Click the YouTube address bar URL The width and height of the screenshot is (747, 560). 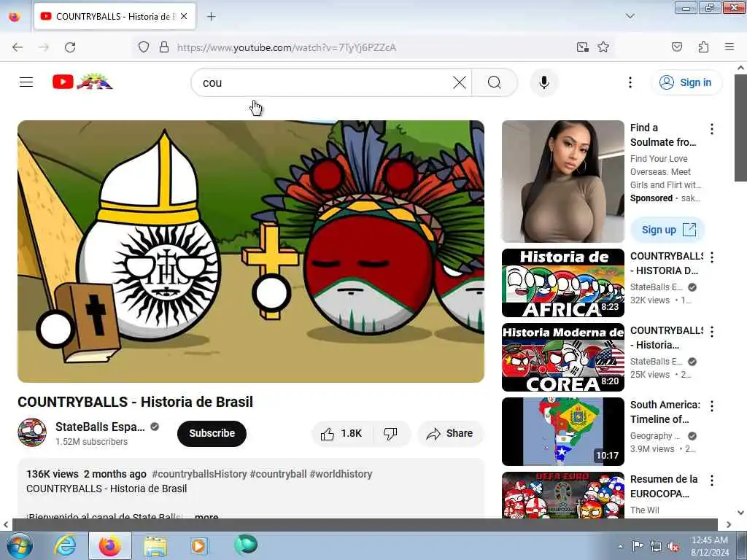286,47
